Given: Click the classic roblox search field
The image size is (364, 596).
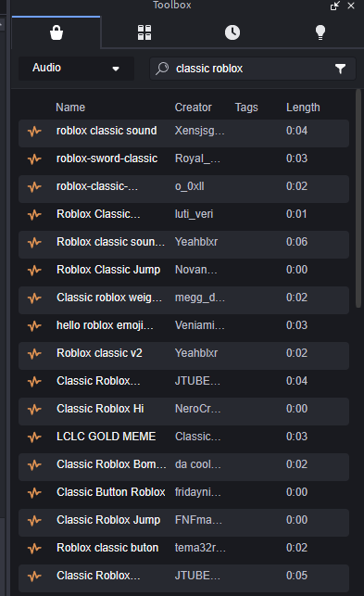Looking at the screenshot, I should [x=253, y=69].
